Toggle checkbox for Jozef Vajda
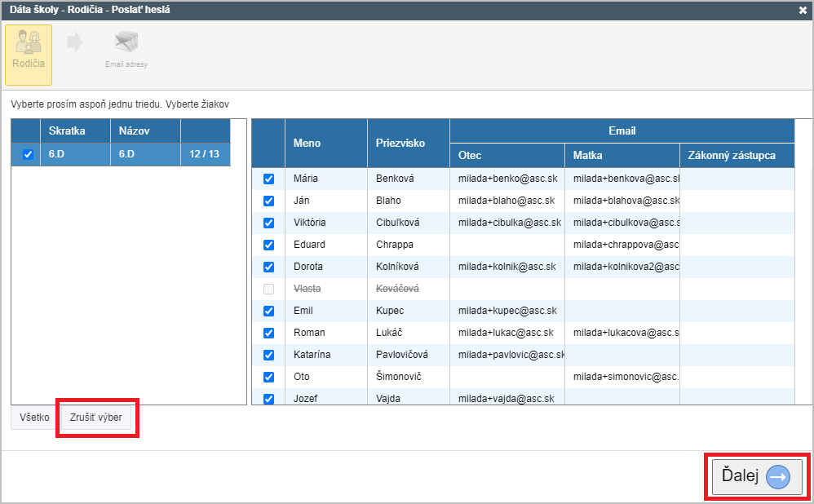Image resolution: width=814 pixels, height=504 pixels. 268,399
